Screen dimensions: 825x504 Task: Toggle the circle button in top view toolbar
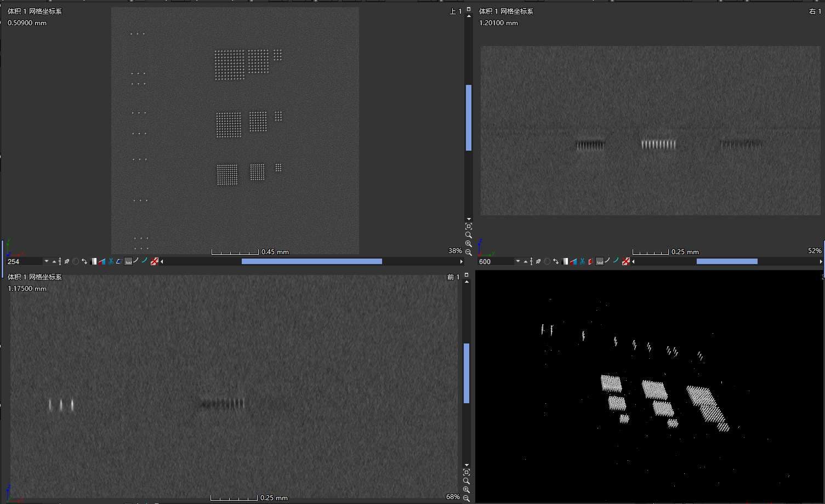click(x=76, y=261)
